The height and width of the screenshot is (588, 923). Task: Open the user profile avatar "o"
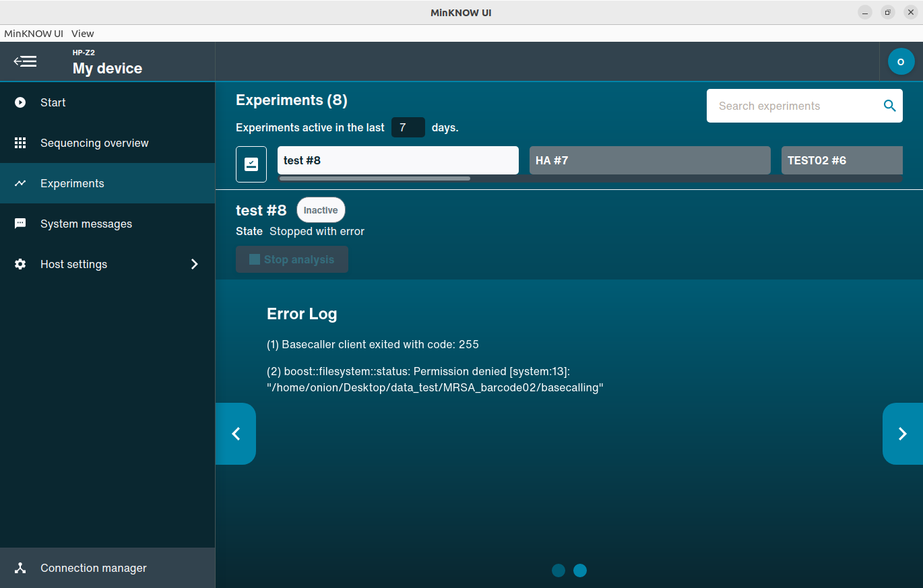click(x=901, y=61)
